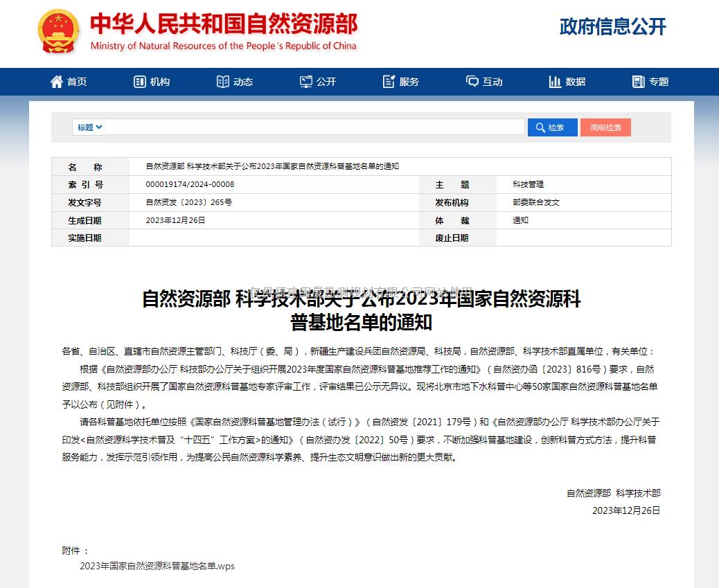Click the Ministry of Natural Resources English subtitle

[223, 46]
